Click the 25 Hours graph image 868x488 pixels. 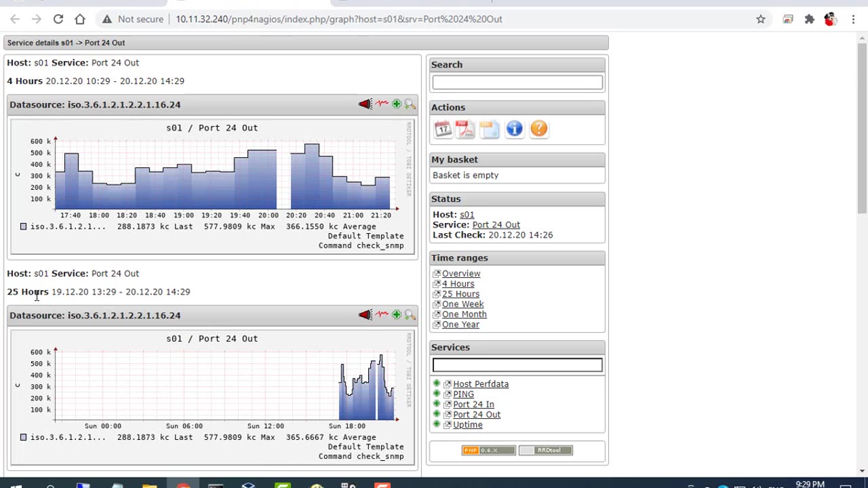coord(212,398)
